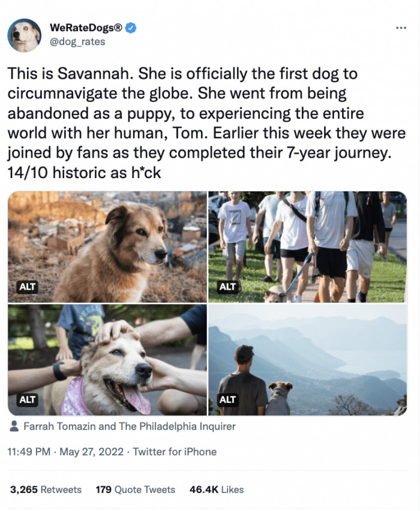Viewport: 420px width, 511px height.
Task: Click the tagged people person icon
Action: 15,426
